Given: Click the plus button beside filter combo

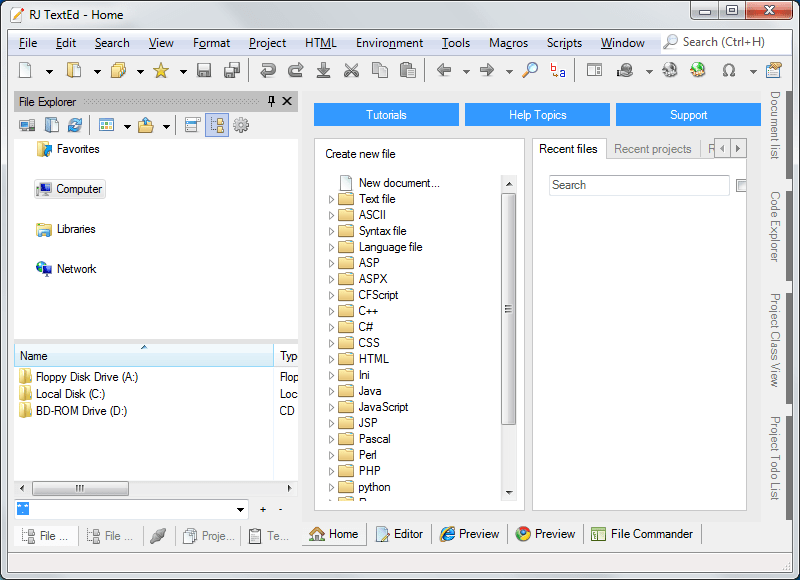Looking at the screenshot, I should click(x=263, y=509).
